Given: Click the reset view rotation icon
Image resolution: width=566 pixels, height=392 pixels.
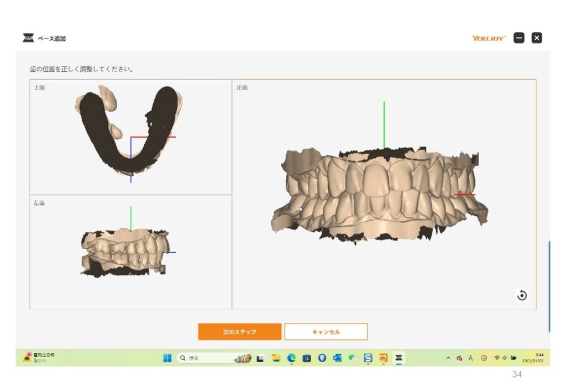Looking at the screenshot, I should click(522, 296).
